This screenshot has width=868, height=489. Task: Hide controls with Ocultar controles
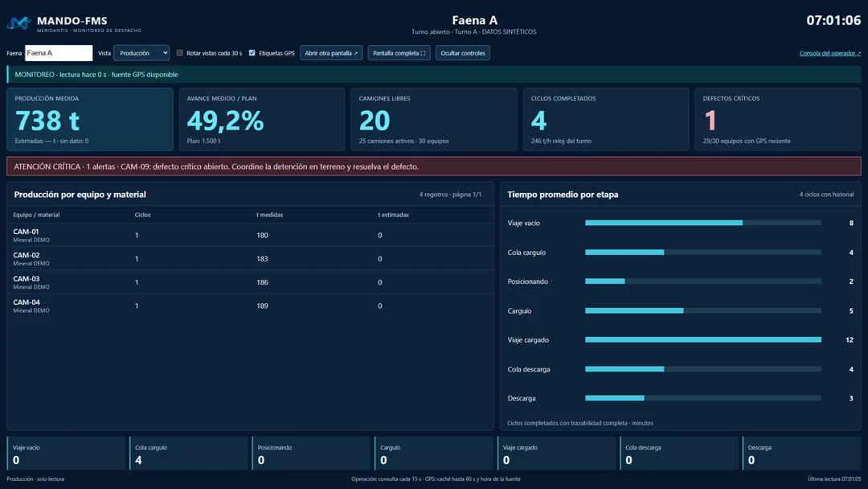tap(463, 53)
